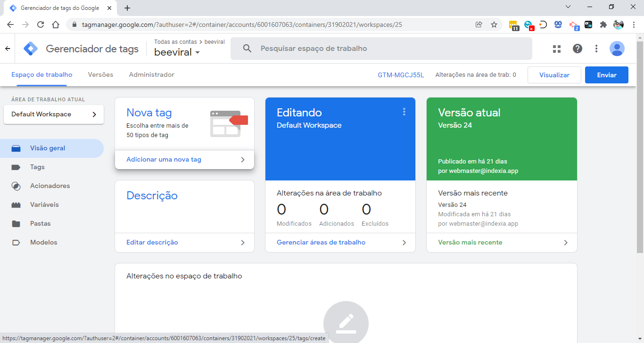This screenshot has height=343, width=644.
Task: Open the Administrador tab
Action: (x=152, y=75)
